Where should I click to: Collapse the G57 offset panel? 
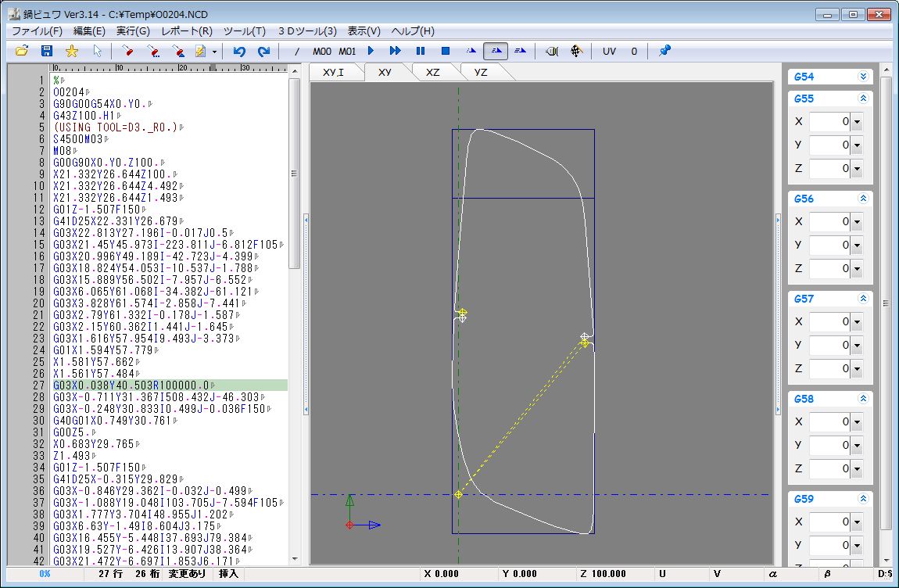(x=863, y=299)
